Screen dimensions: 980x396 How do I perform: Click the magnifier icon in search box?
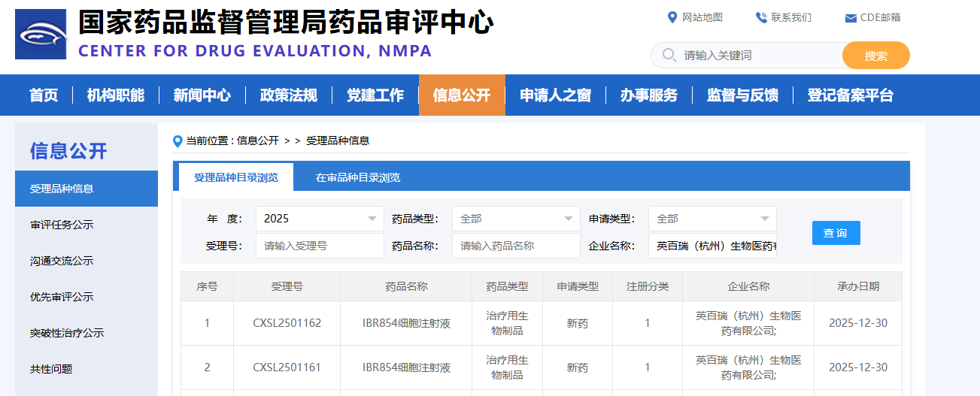coord(669,55)
